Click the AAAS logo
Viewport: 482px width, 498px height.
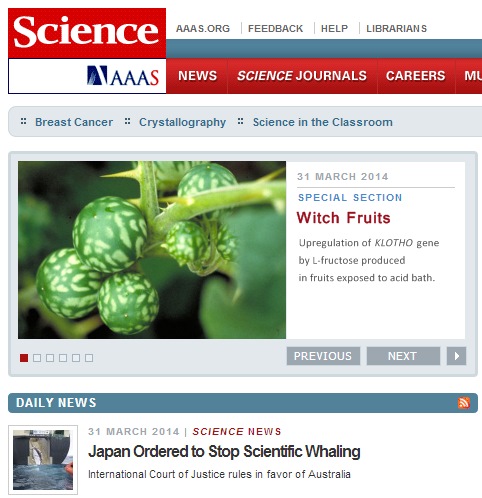[123, 76]
